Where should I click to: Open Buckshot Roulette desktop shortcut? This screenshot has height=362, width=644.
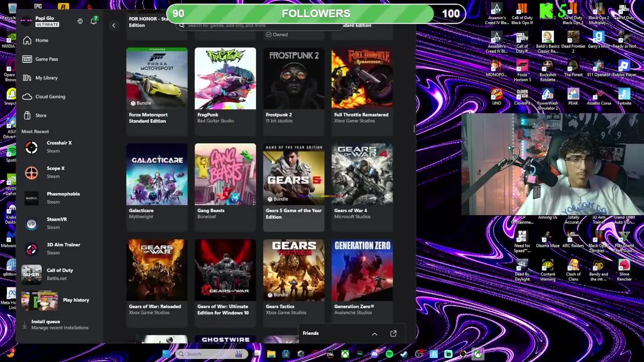(x=547, y=70)
